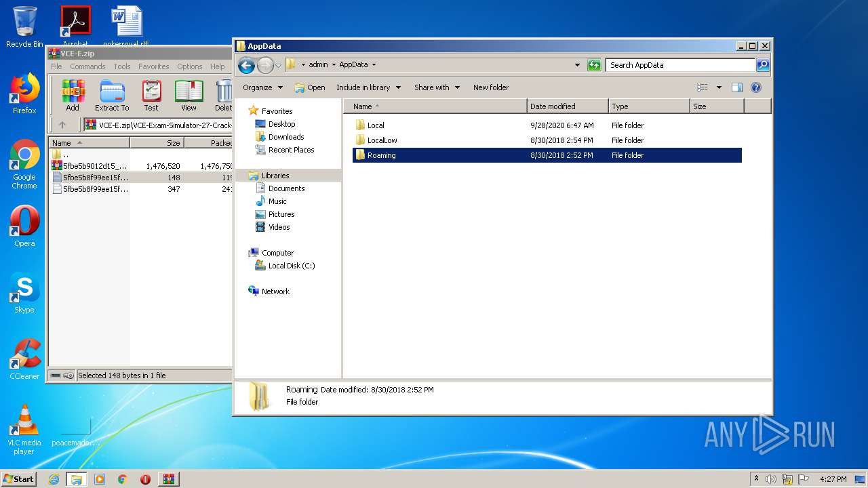Open WinRAR Commands menu
Screen dimensions: 868x488
click(87, 66)
